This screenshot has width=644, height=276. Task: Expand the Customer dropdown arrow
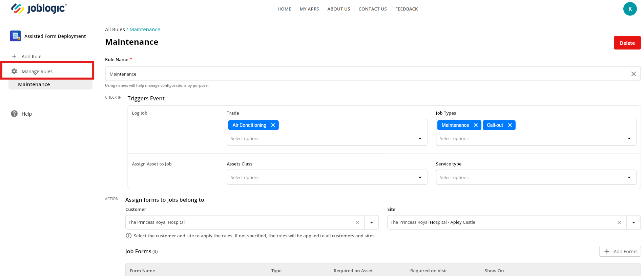[372, 222]
